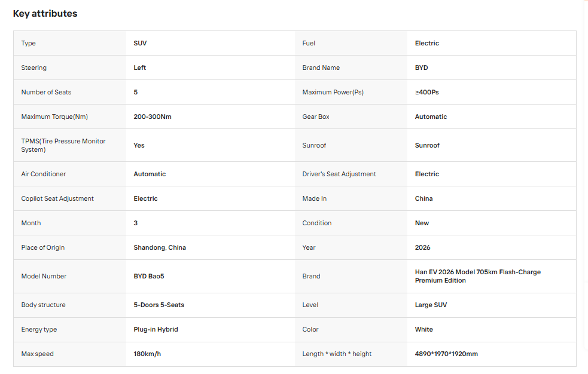The width and height of the screenshot is (588, 374).
Task: Click the Shandong, China origin value
Action: (160, 247)
